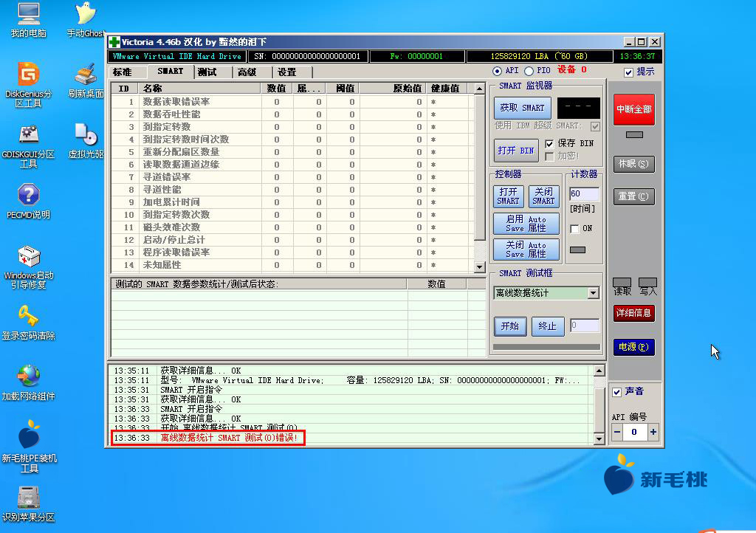Viewport: 756px width, 533px height.
Task: Click red log line 离线数据统计 SMART 测试(0)错误!
Action: (229, 438)
